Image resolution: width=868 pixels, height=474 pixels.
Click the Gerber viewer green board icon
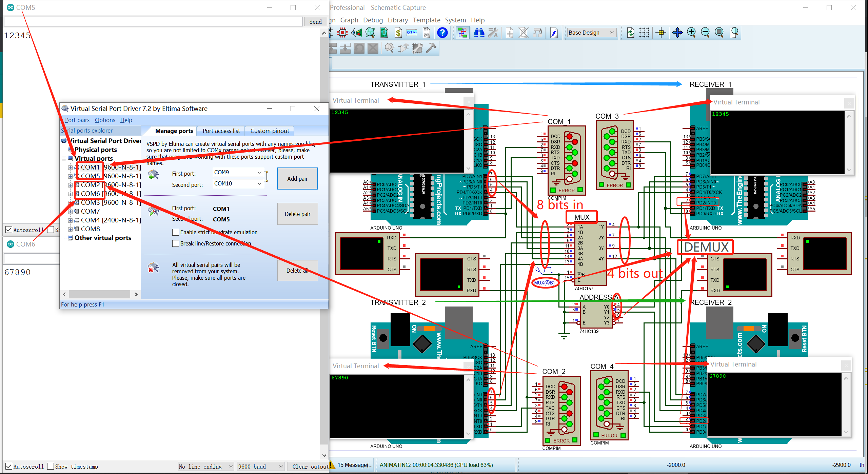coord(384,33)
